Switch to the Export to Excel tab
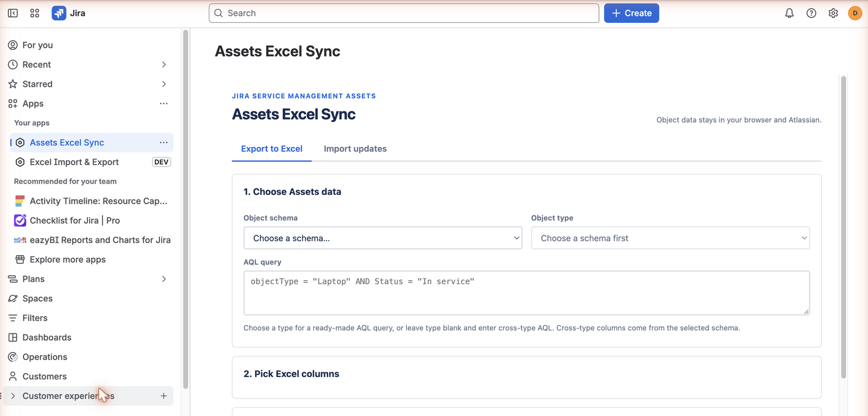 point(272,149)
